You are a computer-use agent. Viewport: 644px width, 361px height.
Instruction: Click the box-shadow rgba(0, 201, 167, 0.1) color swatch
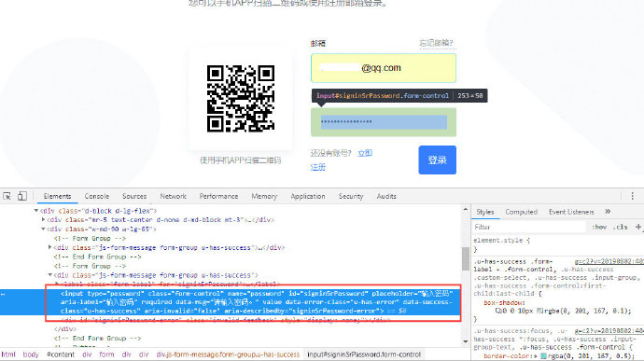539,311
